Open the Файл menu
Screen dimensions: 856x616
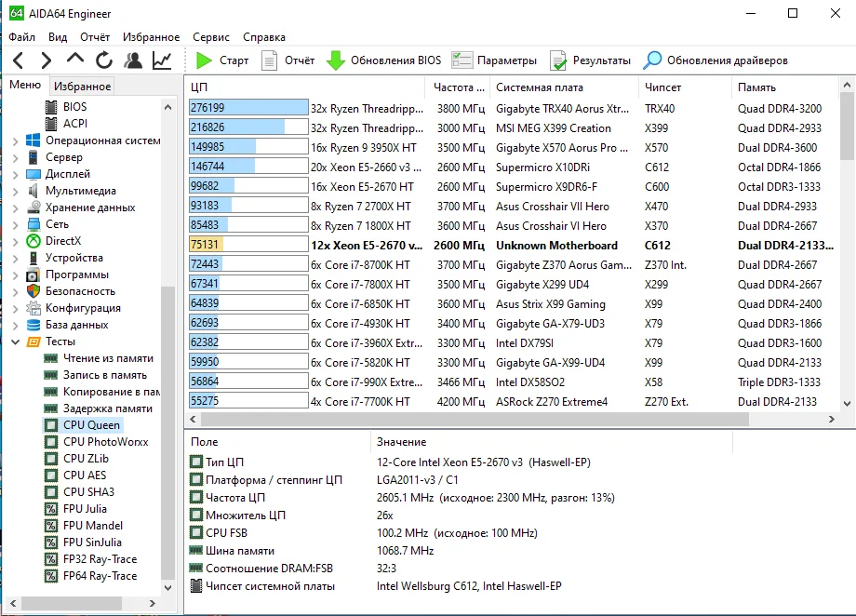coord(21,37)
